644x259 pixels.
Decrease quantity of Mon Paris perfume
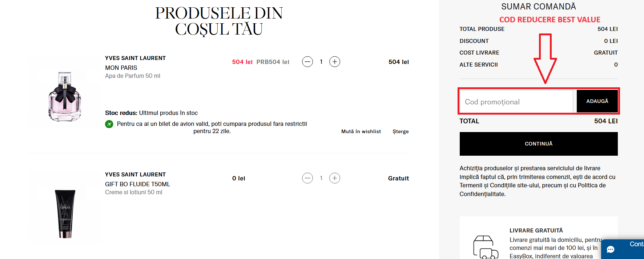(307, 62)
